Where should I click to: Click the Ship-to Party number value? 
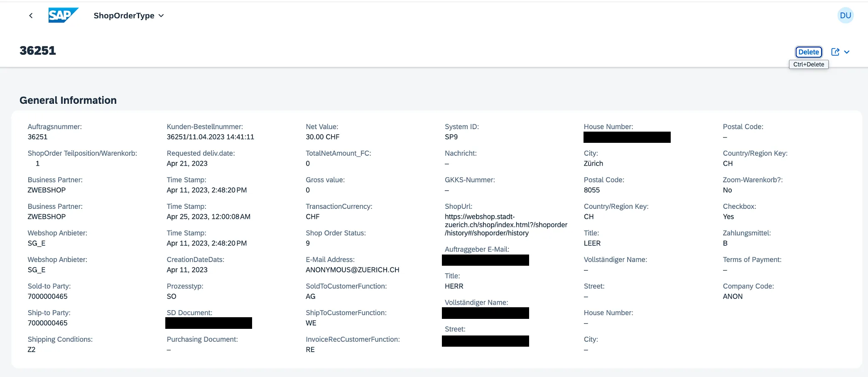pos(47,323)
